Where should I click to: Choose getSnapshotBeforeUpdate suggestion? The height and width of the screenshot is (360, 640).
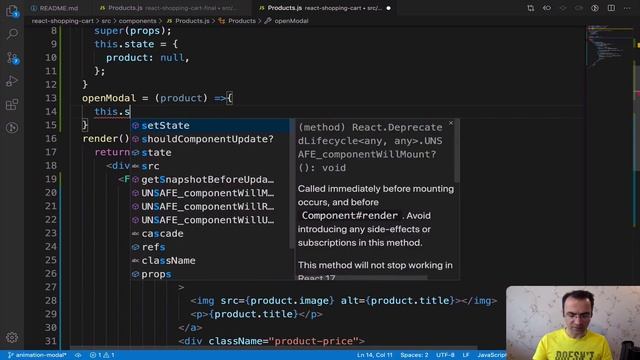pos(210,180)
